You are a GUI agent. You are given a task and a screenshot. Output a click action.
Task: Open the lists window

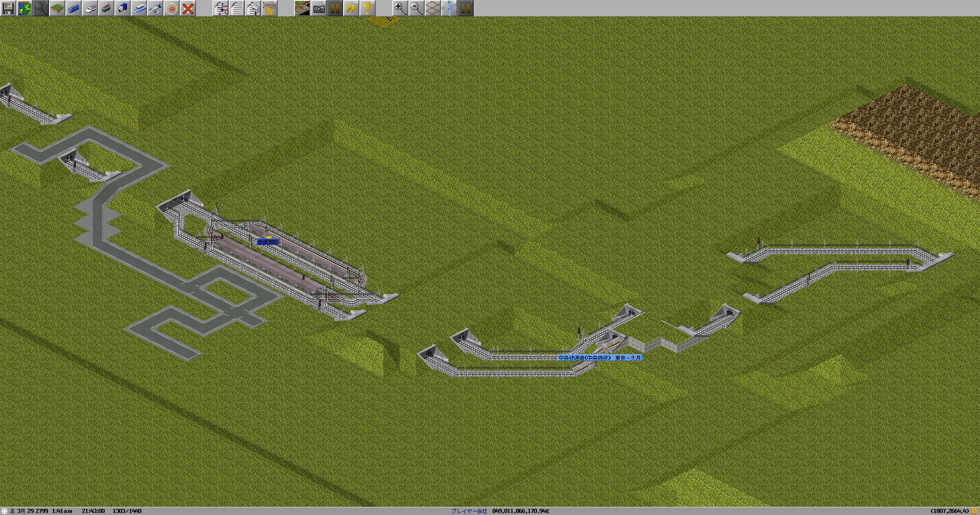(x=237, y=8)
